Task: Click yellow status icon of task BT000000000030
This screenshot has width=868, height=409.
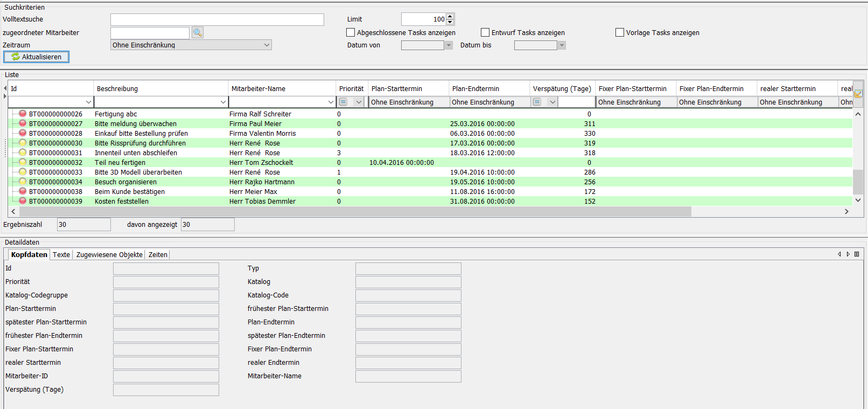Action: click(x=23, y=143)
